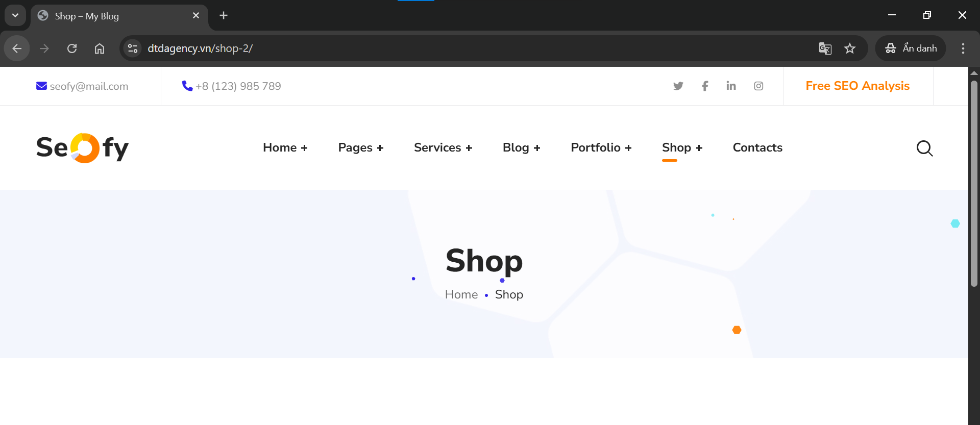The image size is (980, 425).
Task: Open the Facebook social link icon
Action: 705,86
